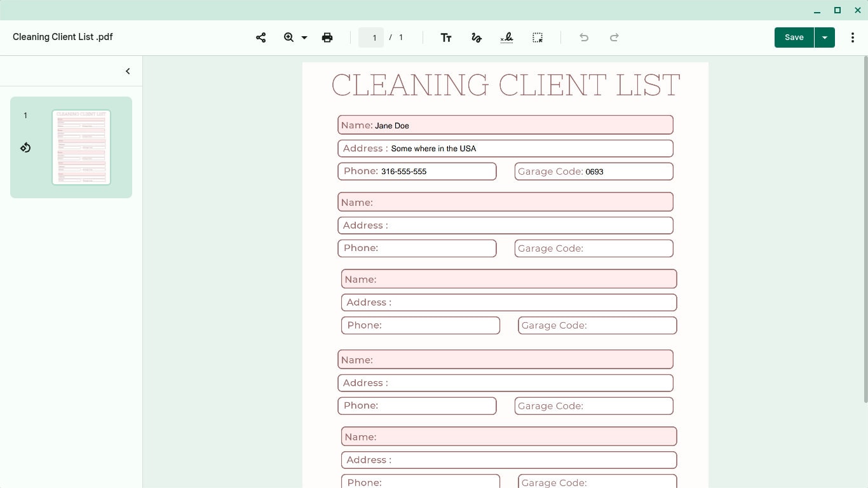Open the three-dot options menu
868x488 pixels.
[853, 37]
